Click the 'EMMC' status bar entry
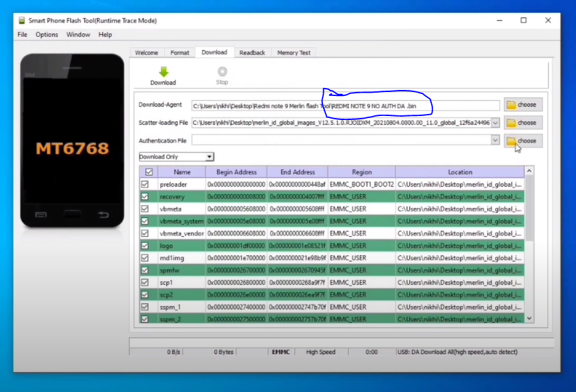Viewport: 576px width, 392px height. [x=280, y=352]
